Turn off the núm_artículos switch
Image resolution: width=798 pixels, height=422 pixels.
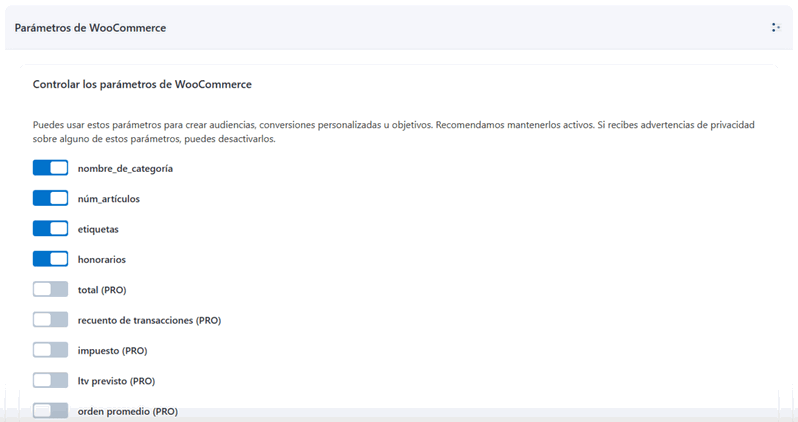click(50, 198)
